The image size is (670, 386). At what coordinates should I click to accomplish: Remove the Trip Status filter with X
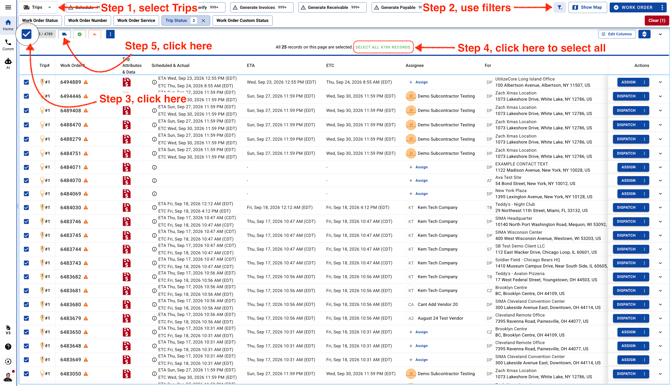click(203, 21)
